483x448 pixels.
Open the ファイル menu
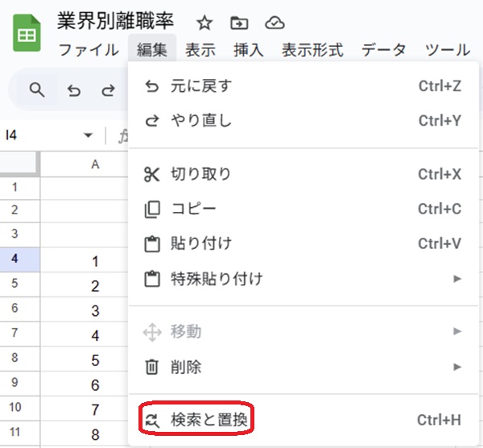pyautogui.click(x=89, y=50)
